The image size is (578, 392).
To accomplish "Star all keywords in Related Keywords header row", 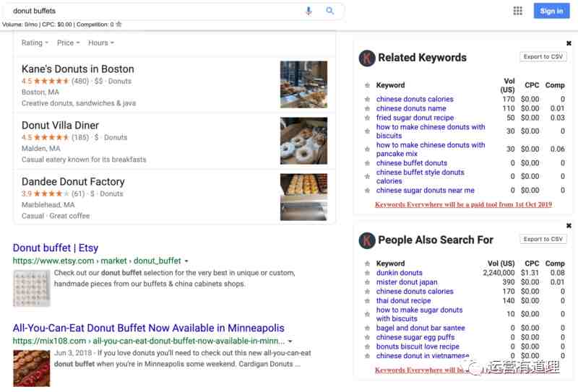I will click(x=367, y=85).
